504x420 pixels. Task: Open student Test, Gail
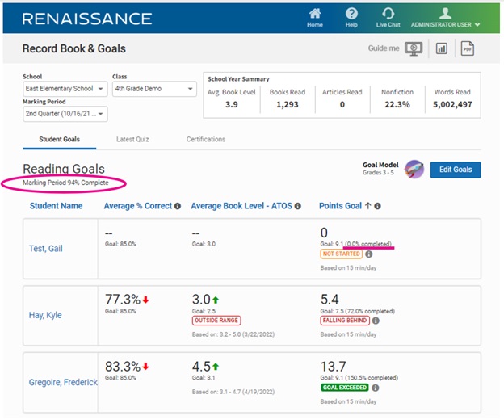46,249
